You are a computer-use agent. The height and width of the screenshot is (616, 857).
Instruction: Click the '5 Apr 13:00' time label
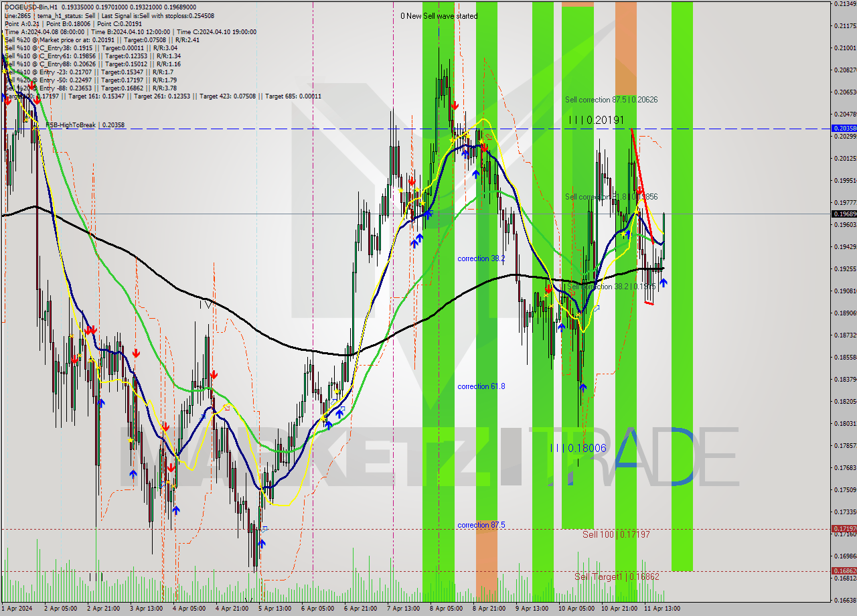(x=275, y=608)
